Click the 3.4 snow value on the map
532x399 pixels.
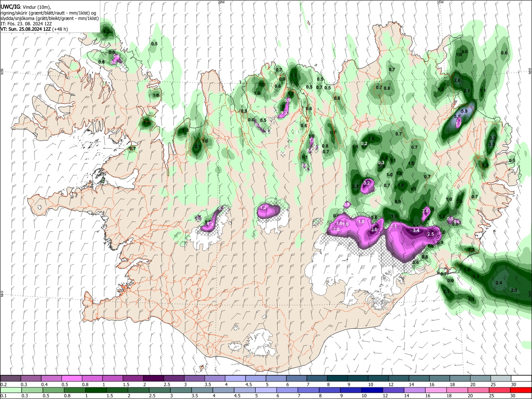tap(416, 230)
